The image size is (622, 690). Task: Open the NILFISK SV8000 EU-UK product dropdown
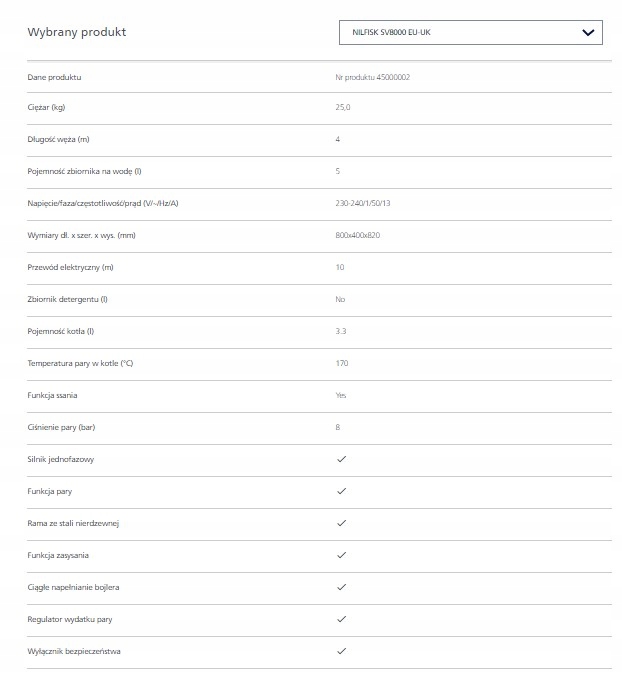click(471, 32)
